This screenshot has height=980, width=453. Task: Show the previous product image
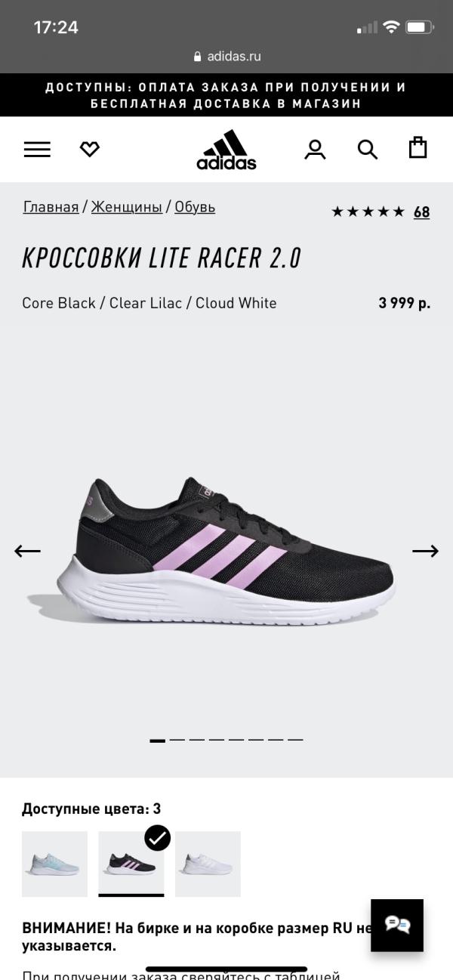click(27, 551)
